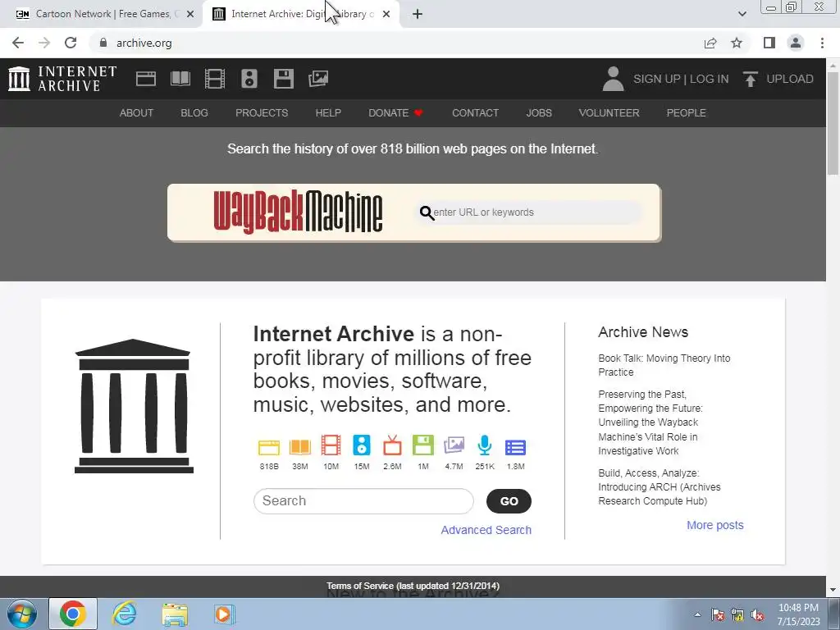Show hidden system tray icons
This screenshot has width=840, height=630.
tap(697, 614)
